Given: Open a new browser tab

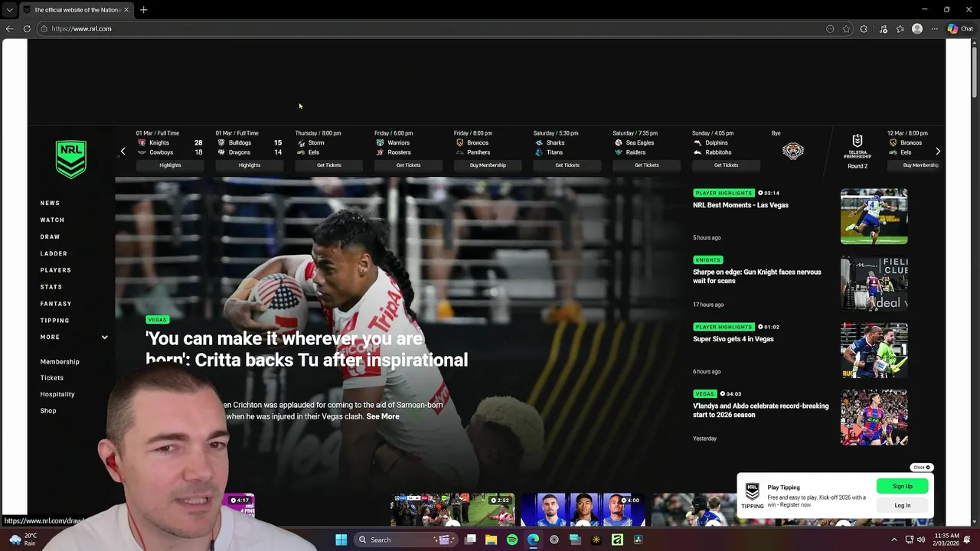Looking at the screenshot, I should (x=143, y=10).
